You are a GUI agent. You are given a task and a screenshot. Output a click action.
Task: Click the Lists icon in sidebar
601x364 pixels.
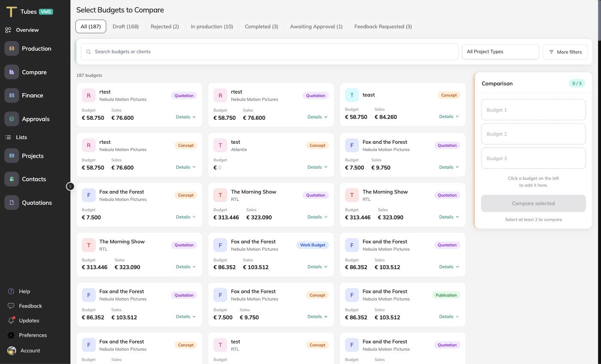(8, 137)
